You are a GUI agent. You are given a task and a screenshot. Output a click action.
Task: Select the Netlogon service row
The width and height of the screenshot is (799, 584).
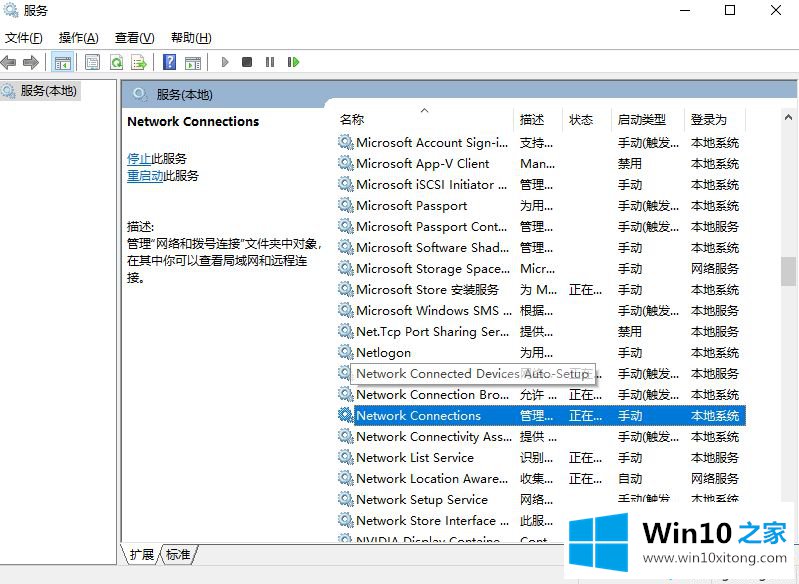tap(383, 352)
